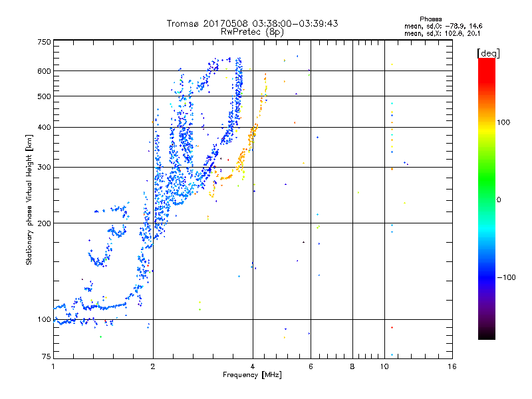Click the 'Frequency [MHz]' x-axis label
Screen dimensions: 532x399
[x=252, y=375]
